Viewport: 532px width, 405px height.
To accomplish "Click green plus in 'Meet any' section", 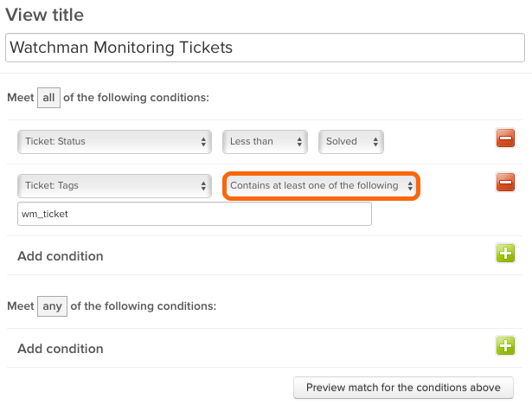I will (505, 346).
